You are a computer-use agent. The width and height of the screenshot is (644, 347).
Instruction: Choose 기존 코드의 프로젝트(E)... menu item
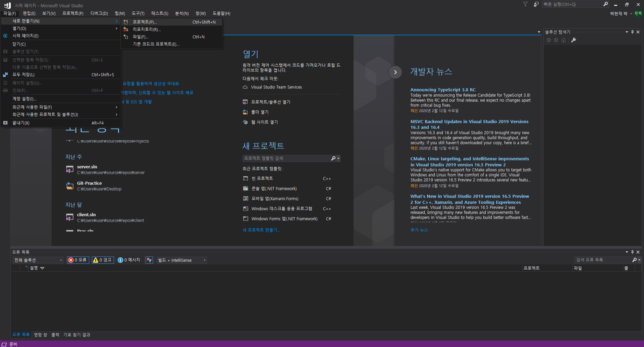click(172, 44)
